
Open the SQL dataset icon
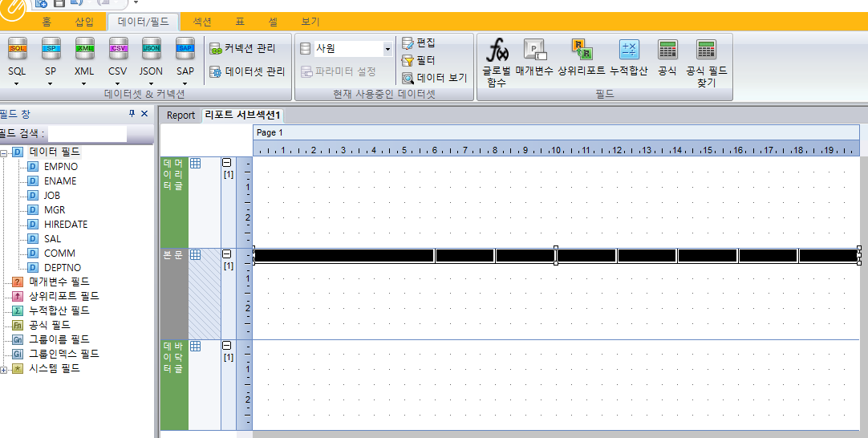[17, 49]
